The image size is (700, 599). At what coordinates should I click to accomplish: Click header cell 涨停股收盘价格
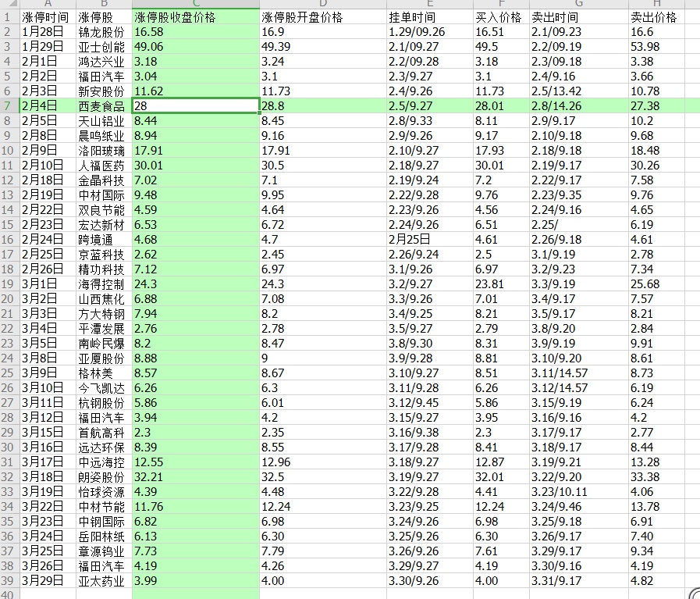coord(196,17)
